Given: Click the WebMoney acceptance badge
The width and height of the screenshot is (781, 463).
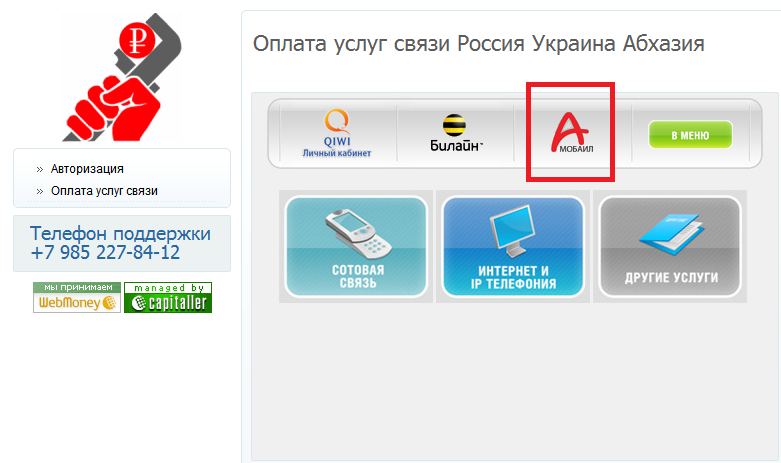Looking at the screenshot, I should [x=77, y=298].
